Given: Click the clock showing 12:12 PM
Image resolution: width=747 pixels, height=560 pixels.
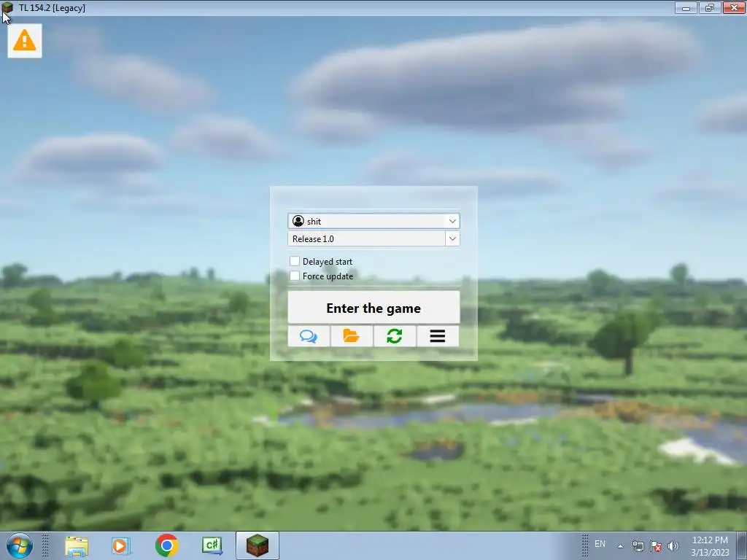Looking at the screenshot, I should pos(710,546).
